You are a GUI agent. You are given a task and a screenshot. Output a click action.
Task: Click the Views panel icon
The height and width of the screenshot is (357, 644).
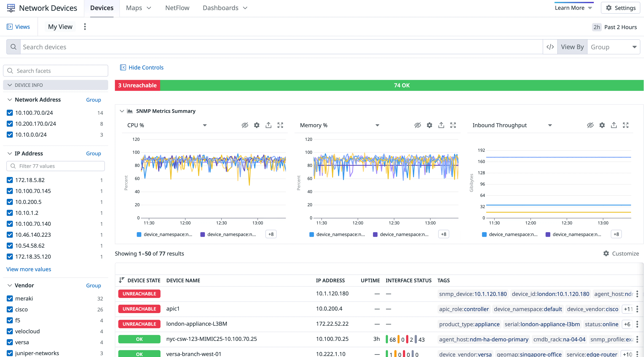[x=9, y=27]
